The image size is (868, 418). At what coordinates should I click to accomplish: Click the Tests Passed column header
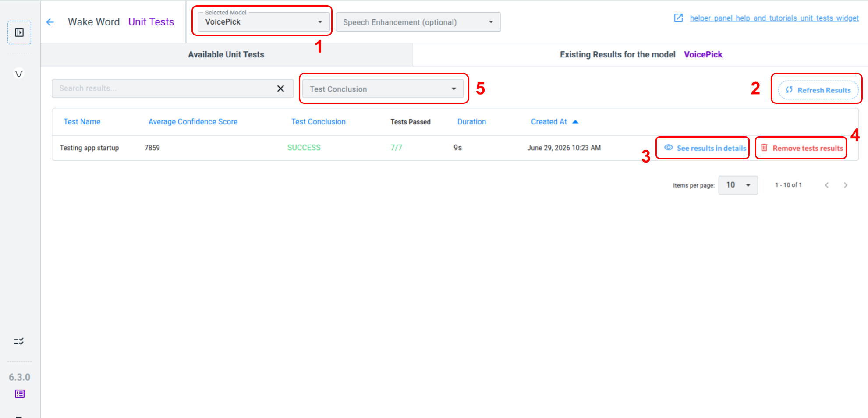point(411,122)
